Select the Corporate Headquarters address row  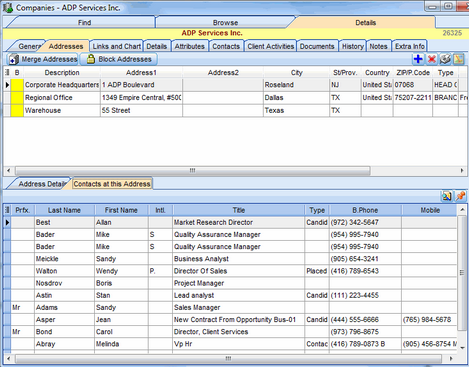(x=235, y=85)
